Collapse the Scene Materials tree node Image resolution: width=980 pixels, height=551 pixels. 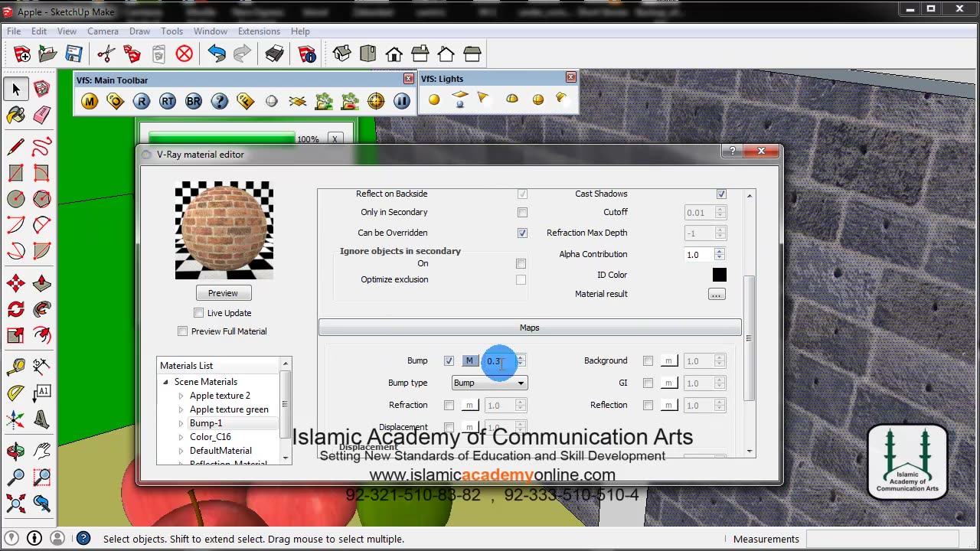(165, 382)
